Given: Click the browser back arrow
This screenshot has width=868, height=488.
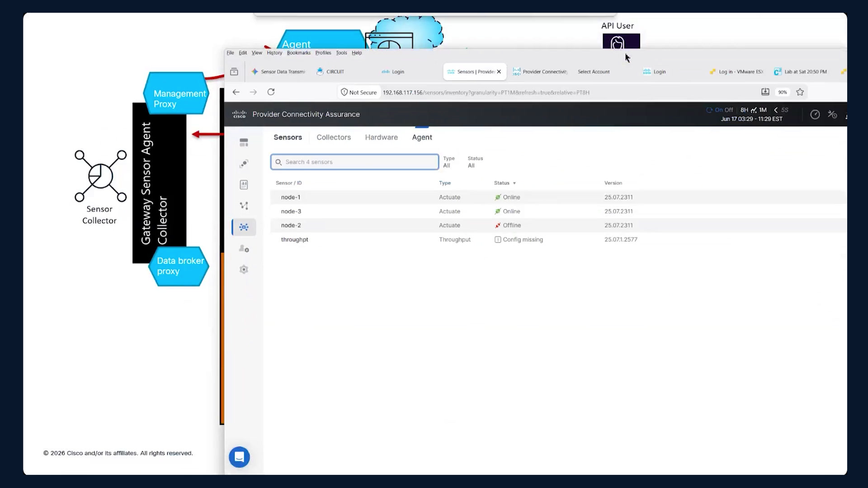Looking at the screenshot, I should coord(236,92).
